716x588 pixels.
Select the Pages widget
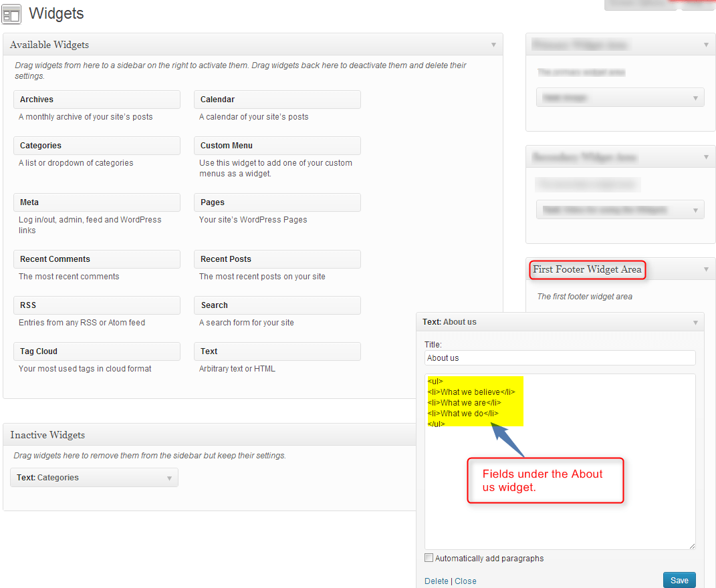coord(277,202)
